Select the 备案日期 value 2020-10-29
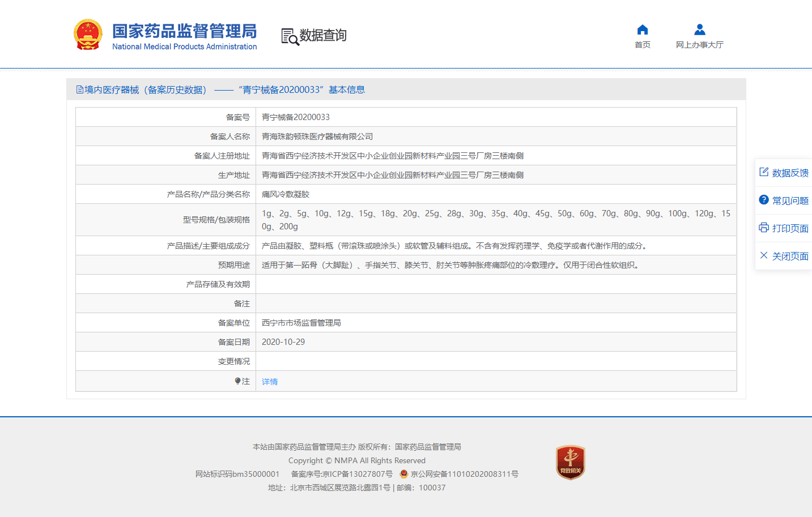Viewport: 812px width, 517px height. pyautogui.click(x=283, y=342)
